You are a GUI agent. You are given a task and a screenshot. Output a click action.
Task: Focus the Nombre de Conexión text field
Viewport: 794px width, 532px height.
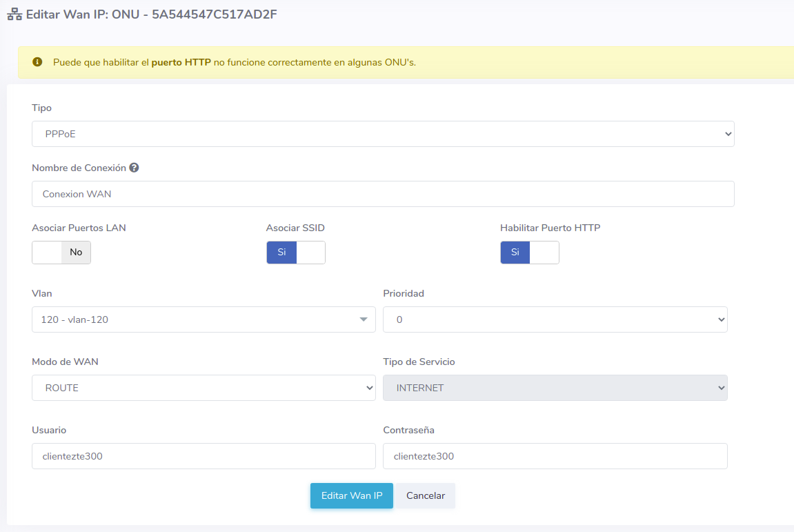(383, 194)
